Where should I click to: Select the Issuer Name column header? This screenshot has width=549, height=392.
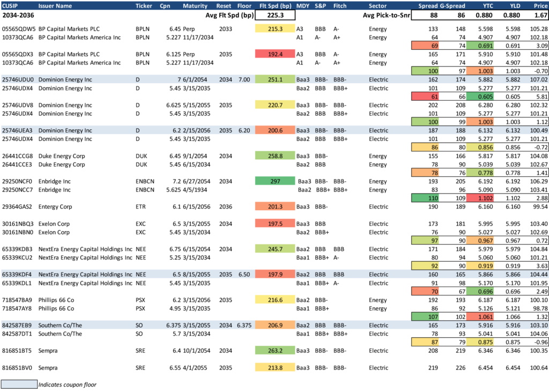55,6
